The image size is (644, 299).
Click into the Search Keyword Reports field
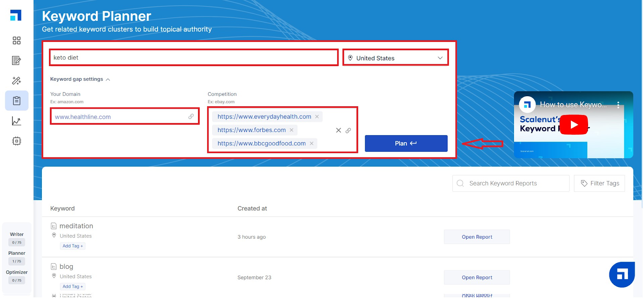pyautogui.click(x=511, y=183)
